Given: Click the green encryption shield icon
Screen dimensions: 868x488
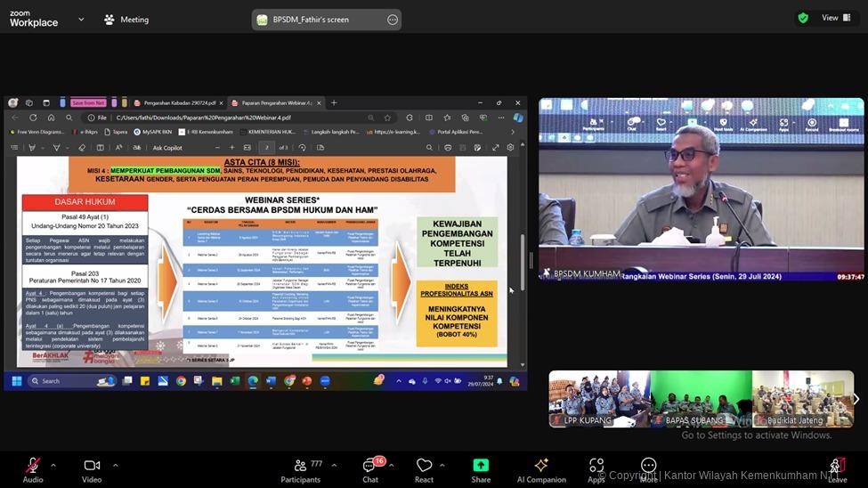Looking at the screenshot, I should (803, 18).
